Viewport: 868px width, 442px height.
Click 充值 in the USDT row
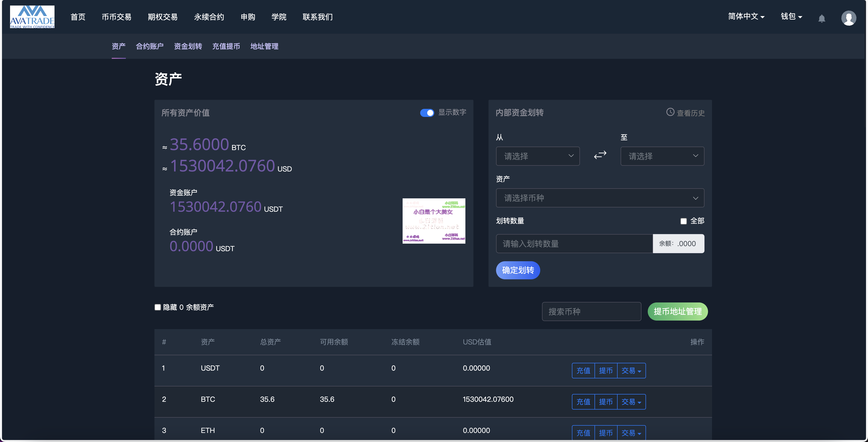pos(583,370)
